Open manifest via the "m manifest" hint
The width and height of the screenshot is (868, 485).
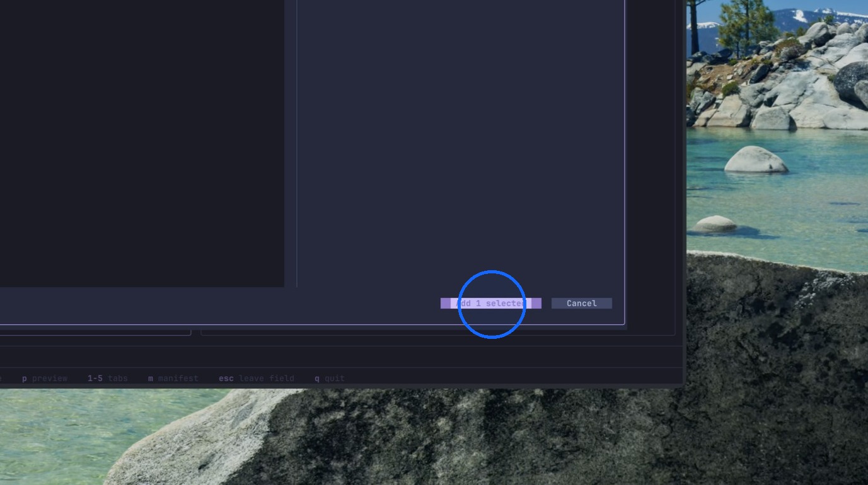pyautogui.click(x=173, y=379)
